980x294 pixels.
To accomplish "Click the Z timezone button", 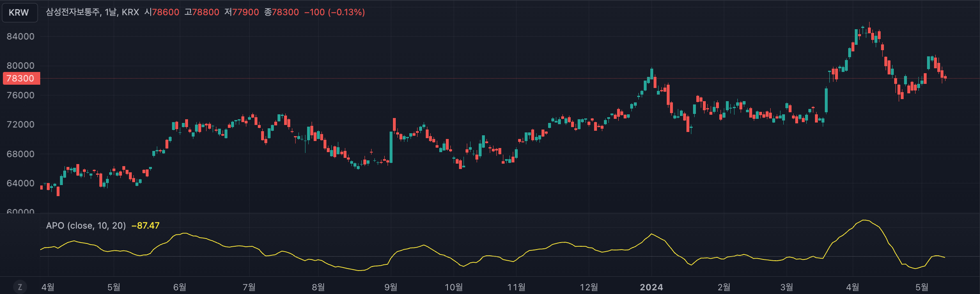I will (x=20, y=287).
